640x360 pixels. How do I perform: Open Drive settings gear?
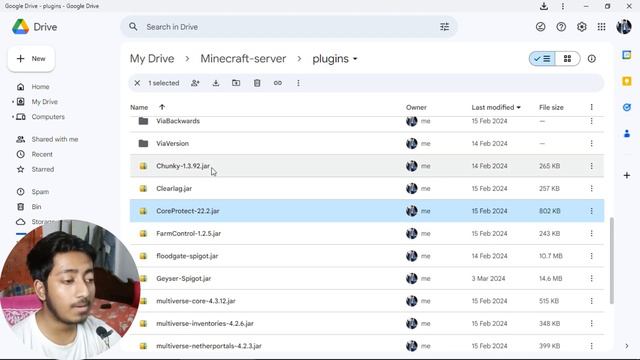[582, 27]
